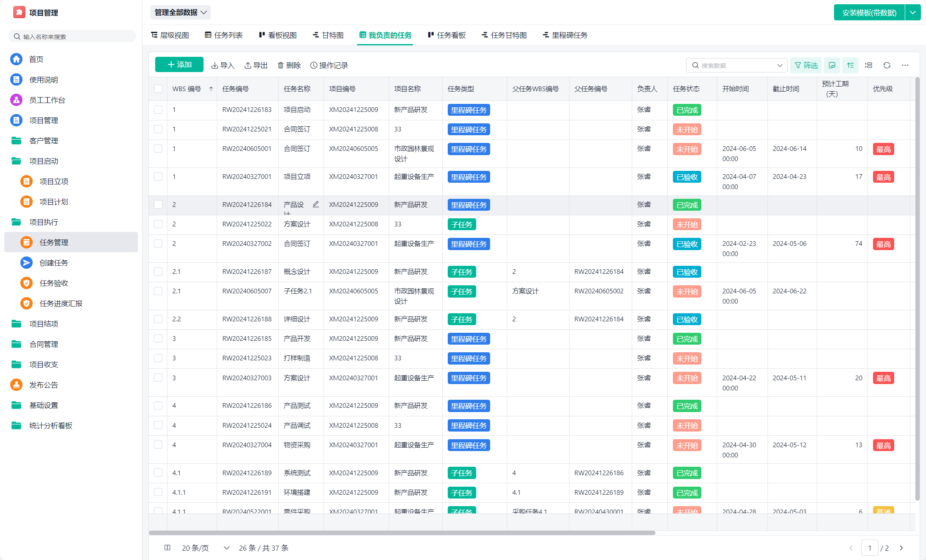Check the row RW20241225022 checkbox
This screenshot has height=560, width=926.
pyautogui.click(x=158, y=224)
